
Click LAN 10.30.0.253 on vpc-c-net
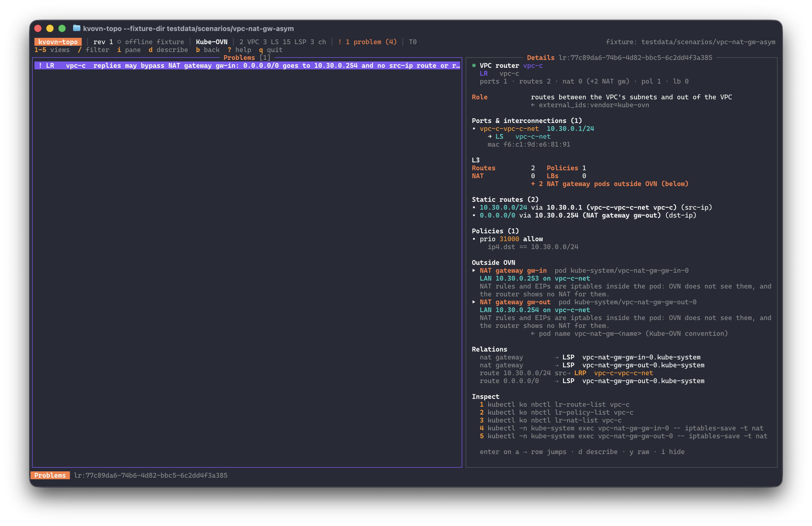[x=535, y=278]
